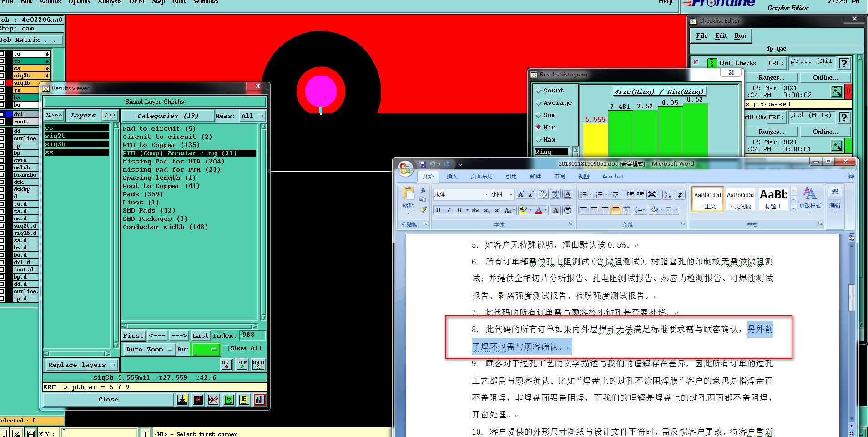868x437 pixels.
Task: Click the Last button in Results viewer
Action: tap(200, 335)
